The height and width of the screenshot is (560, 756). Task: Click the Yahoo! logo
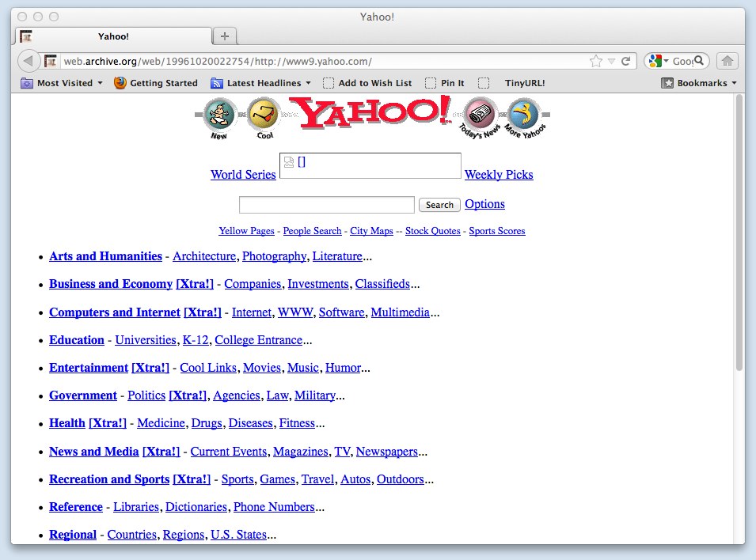coord(372,113)
